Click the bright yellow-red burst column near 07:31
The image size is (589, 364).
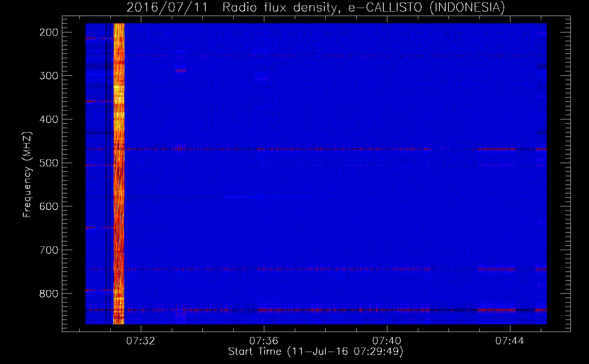[x=119, y=174]
